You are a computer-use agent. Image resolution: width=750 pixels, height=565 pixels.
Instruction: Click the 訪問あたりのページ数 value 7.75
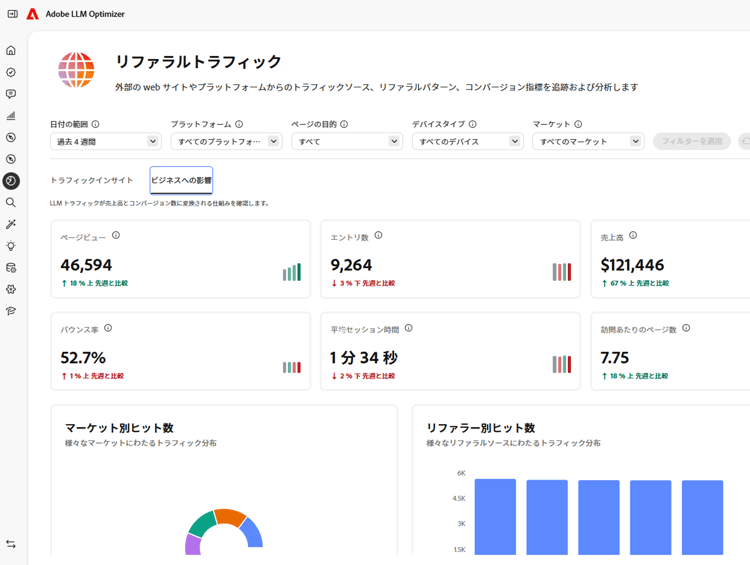click(x=615, y=357)
